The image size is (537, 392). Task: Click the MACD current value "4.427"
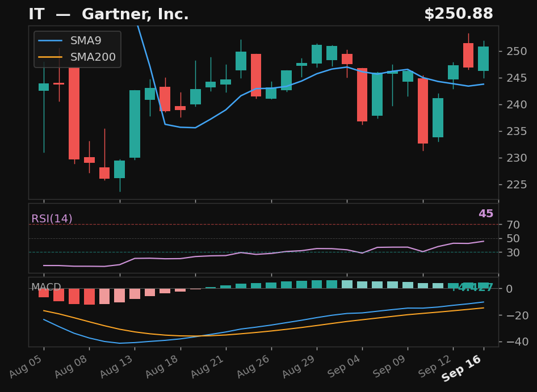(x=473, y=288)
